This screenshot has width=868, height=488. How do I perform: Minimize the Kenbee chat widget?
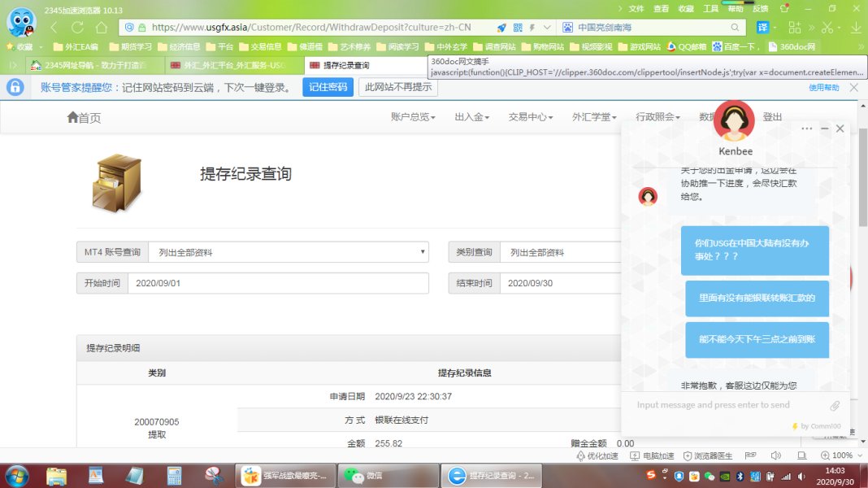824,129
